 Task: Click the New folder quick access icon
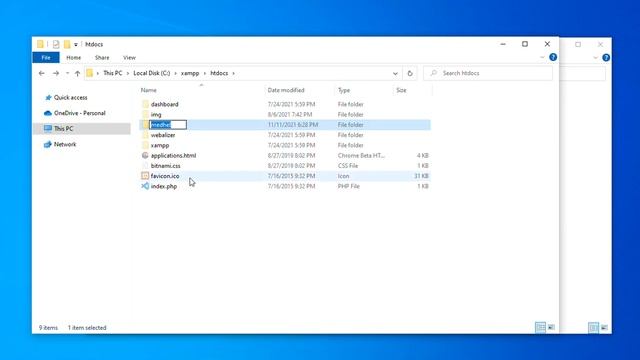pyautogui.click(x=67, y=44)
